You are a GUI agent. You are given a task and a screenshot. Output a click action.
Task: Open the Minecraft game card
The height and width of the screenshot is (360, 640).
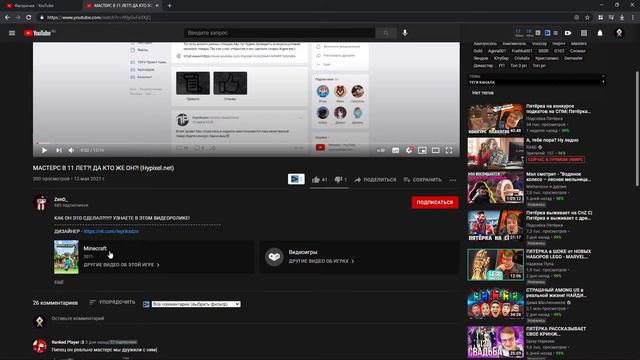(x=153, y=257)
